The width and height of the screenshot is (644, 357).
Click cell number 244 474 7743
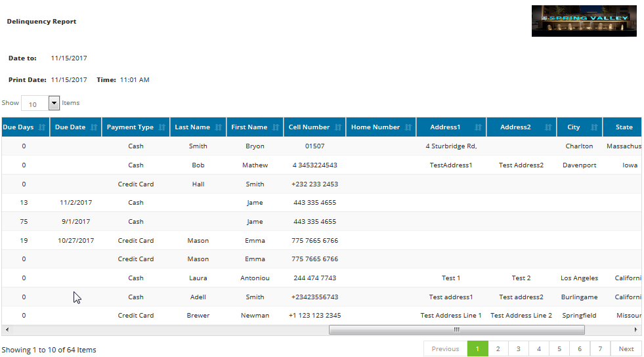pyautogui.click(x=315, y=278)
